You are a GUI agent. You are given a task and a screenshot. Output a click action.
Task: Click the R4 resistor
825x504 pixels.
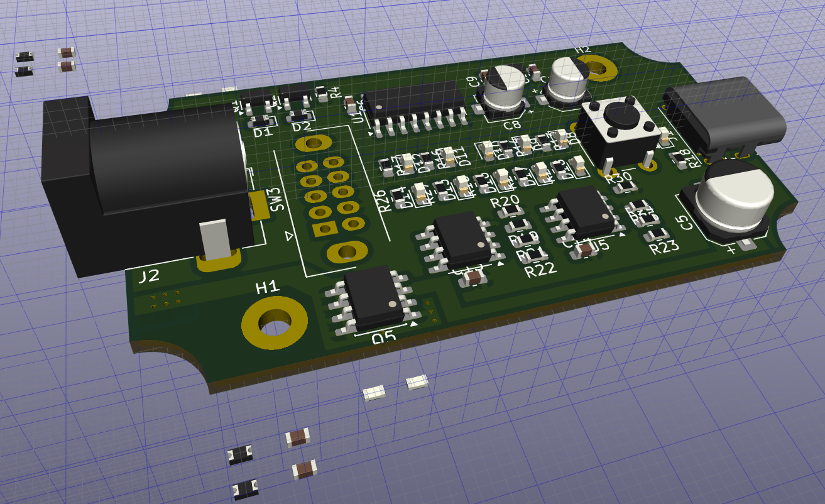point(322,94)
